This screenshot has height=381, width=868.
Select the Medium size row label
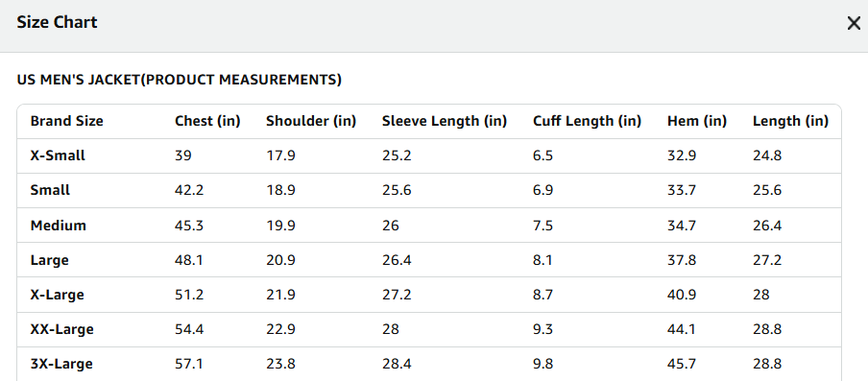click(x=59, y=226)
